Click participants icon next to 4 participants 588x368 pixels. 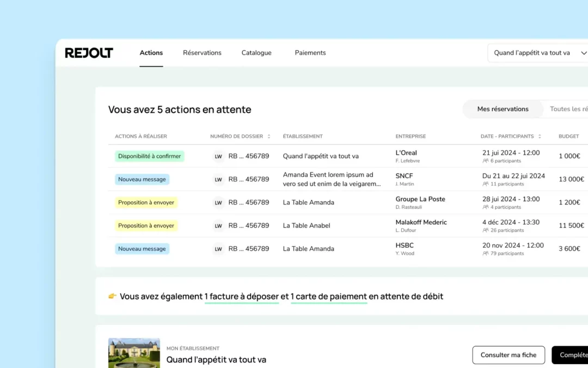[486, 207]
